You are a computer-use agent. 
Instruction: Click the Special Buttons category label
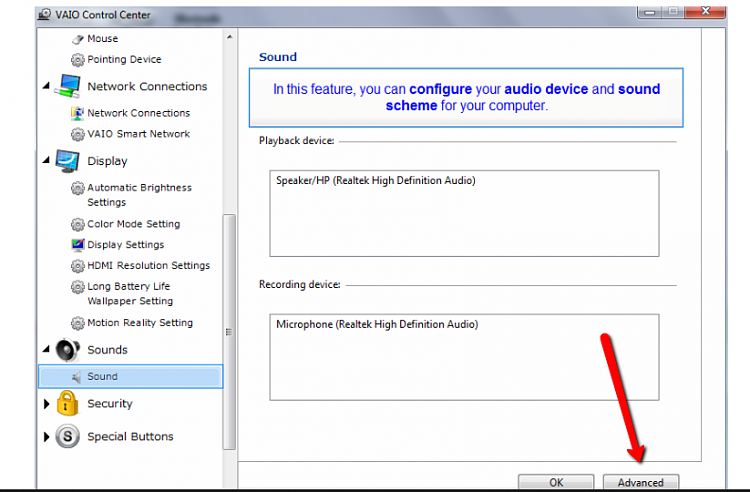point(130,437)
